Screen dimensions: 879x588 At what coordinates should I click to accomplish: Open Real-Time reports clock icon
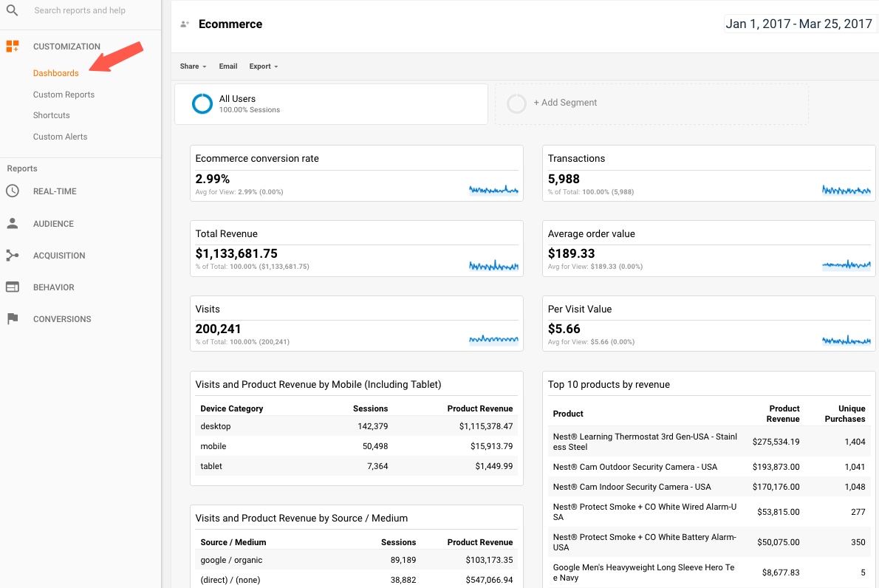tap(12, 191)
